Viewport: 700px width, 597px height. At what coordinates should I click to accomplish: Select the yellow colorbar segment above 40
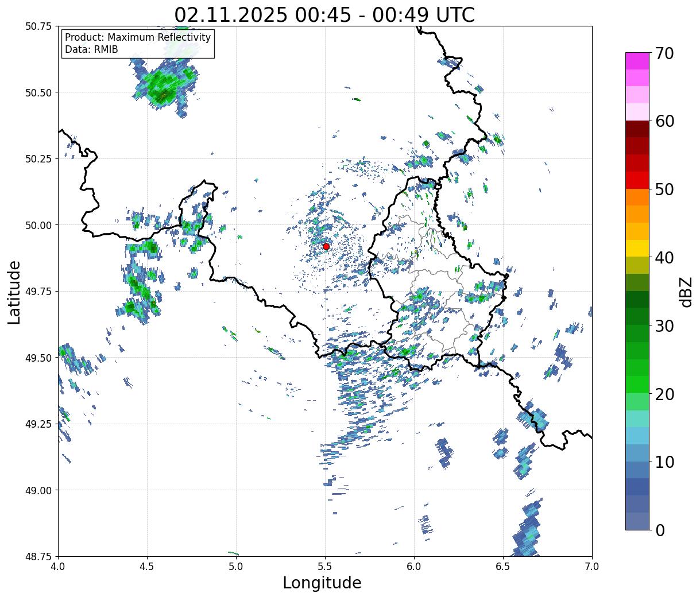(637, 248)
